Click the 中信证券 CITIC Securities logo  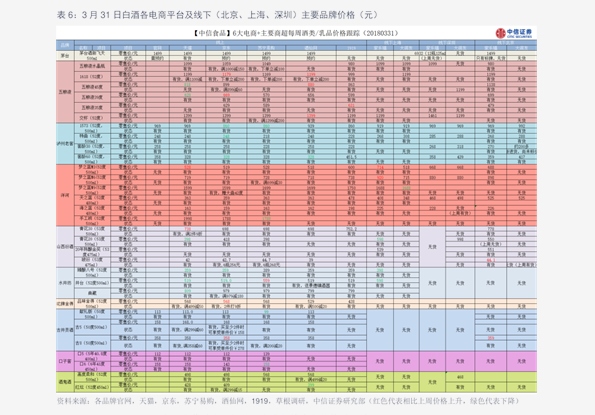click(x=514, y=33)
